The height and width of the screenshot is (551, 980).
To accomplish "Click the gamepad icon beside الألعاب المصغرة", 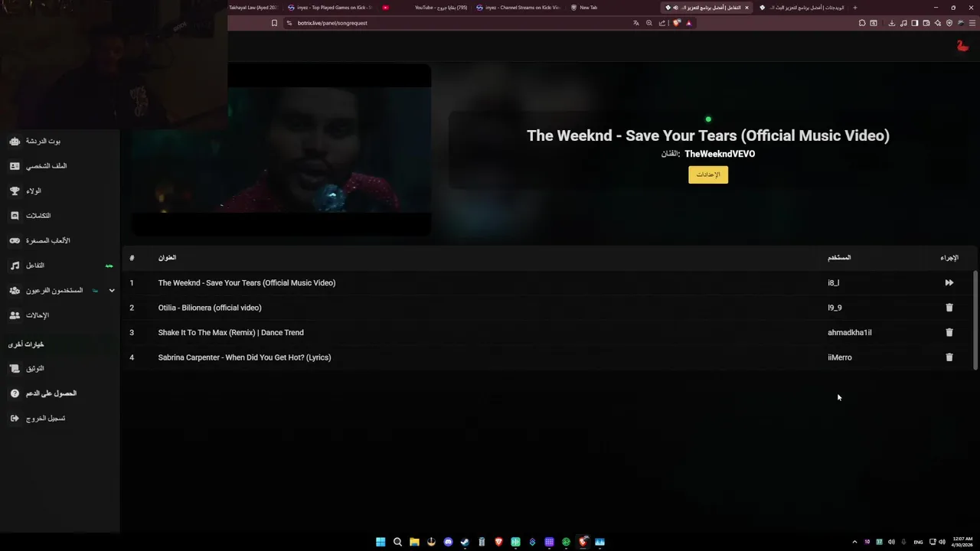I will [15, 240].
